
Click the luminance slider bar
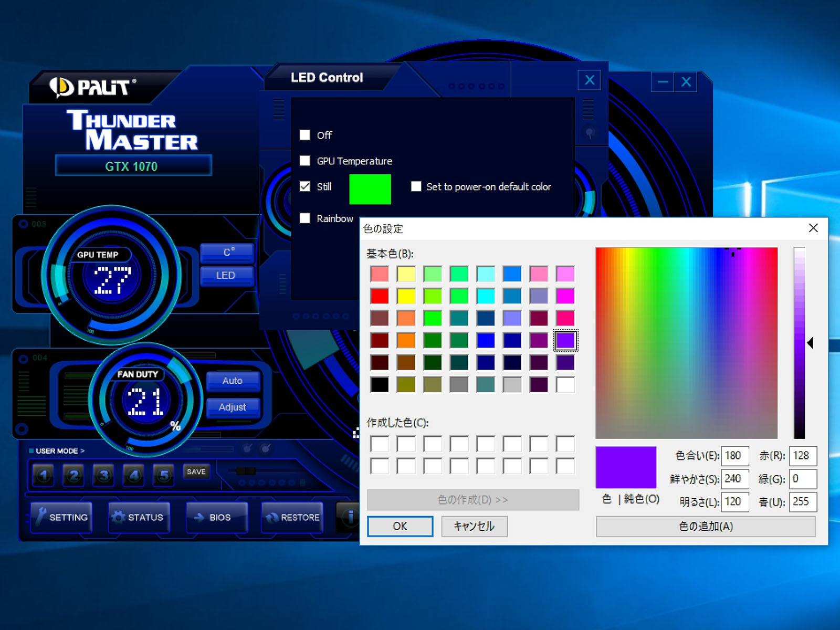click(799, 343)
